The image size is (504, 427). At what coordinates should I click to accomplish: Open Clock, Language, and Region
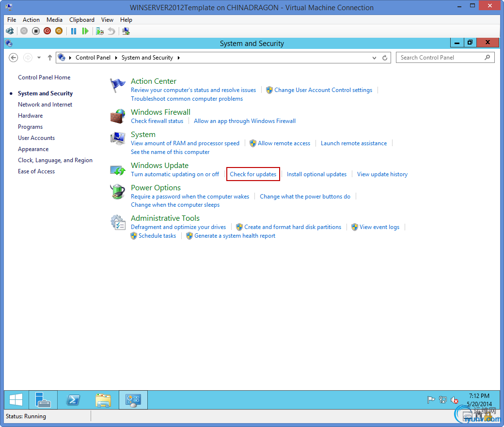55,160
